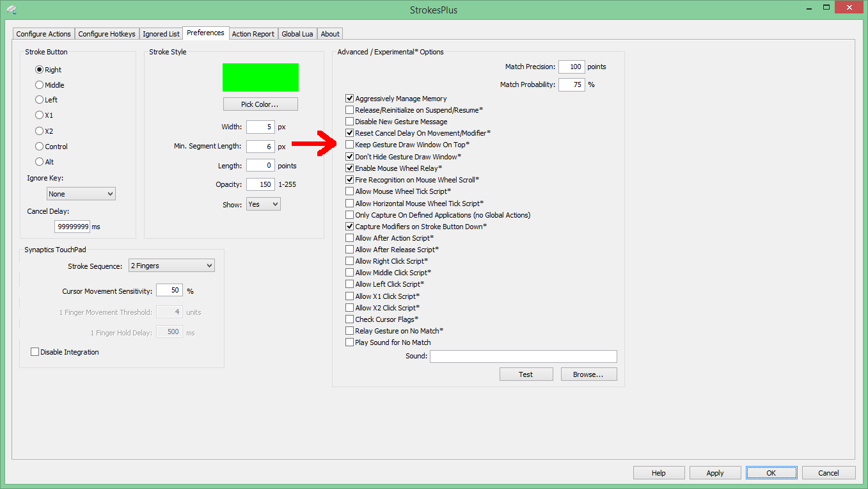
Task: Click the StrokesPlus title bar app icon
Action: tap(11, 10)
